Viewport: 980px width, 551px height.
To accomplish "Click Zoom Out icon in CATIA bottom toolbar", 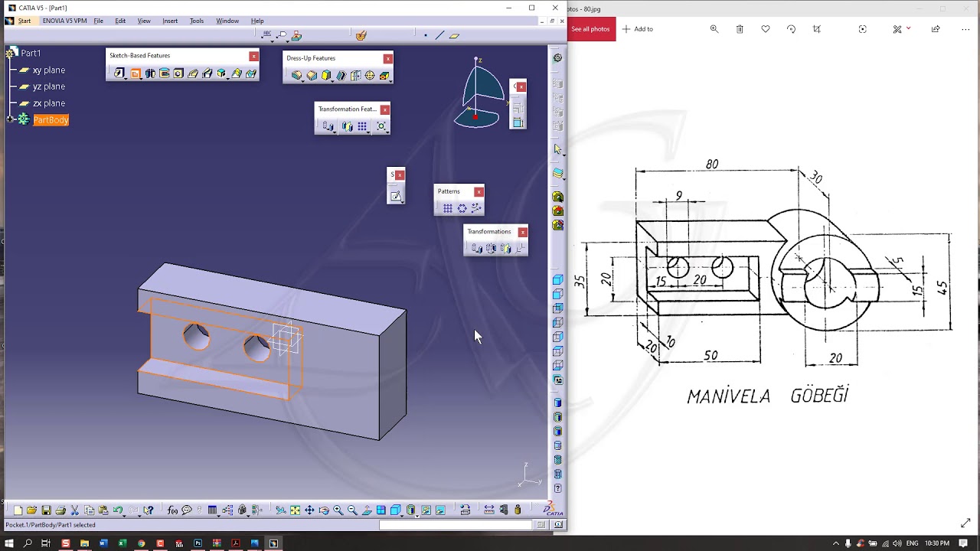I will [352, 510].
